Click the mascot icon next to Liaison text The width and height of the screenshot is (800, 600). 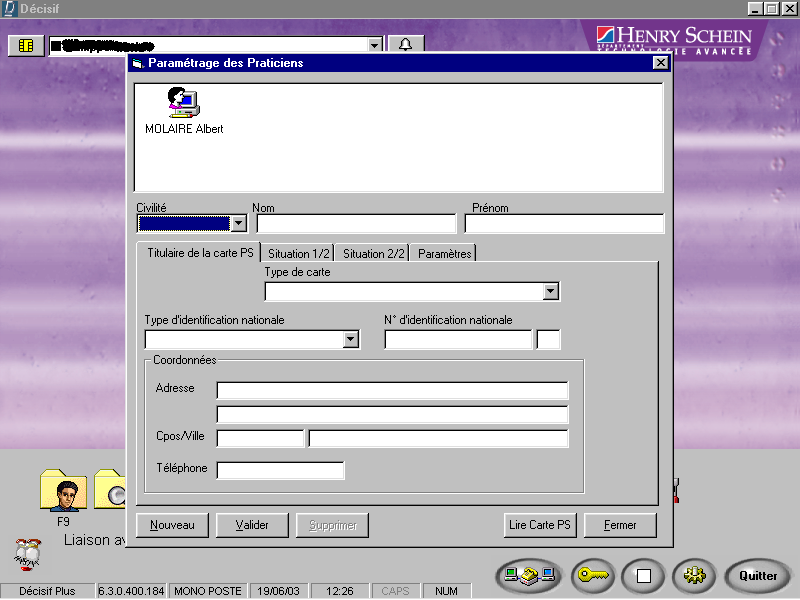27,551
